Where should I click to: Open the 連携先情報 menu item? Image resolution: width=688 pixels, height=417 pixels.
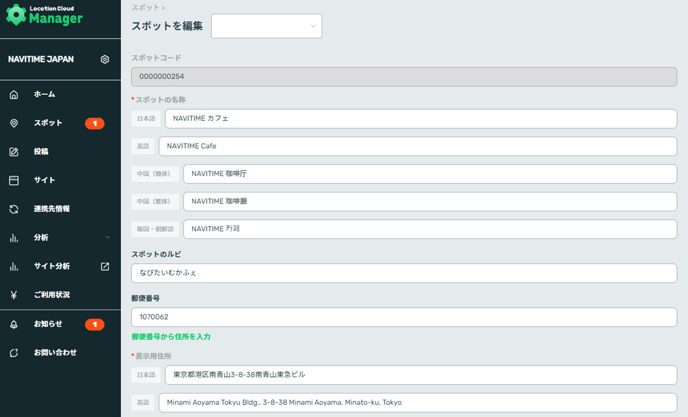[52, 208]
